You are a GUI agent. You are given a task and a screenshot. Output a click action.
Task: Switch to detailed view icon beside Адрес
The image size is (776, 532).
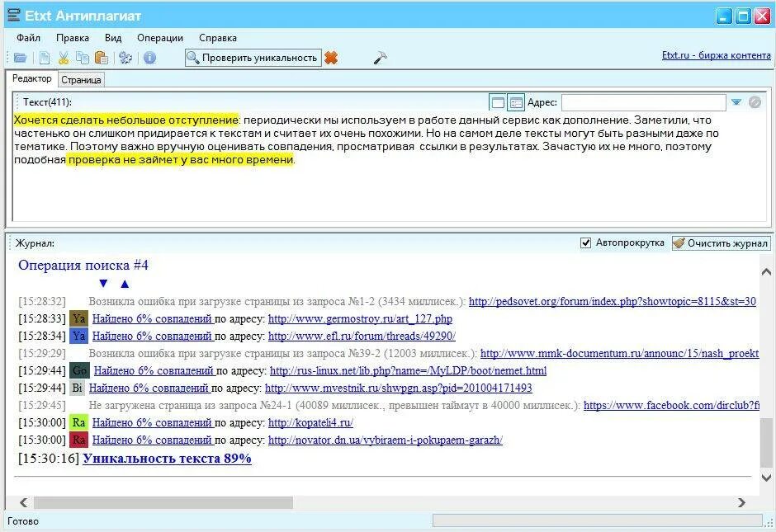tap(516, 102)
